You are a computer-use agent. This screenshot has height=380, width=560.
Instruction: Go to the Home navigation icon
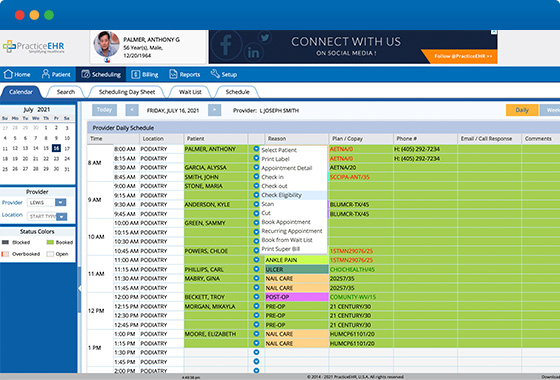(8, 74)
